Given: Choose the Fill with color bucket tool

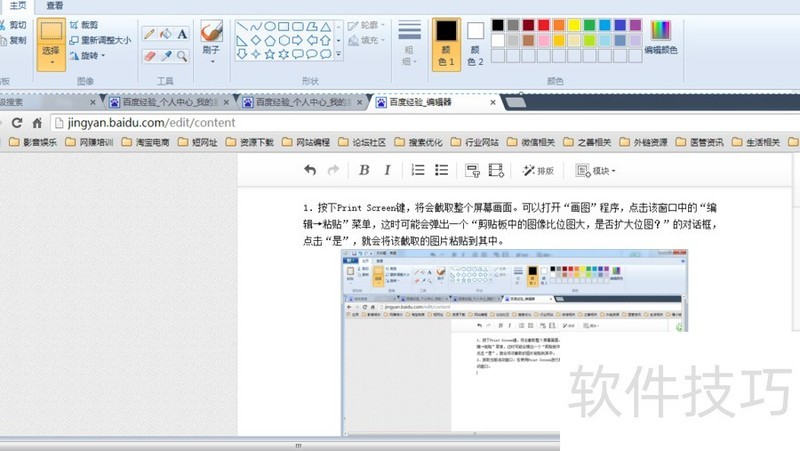Looking at the screenshot, I should [x=166, y=33].
